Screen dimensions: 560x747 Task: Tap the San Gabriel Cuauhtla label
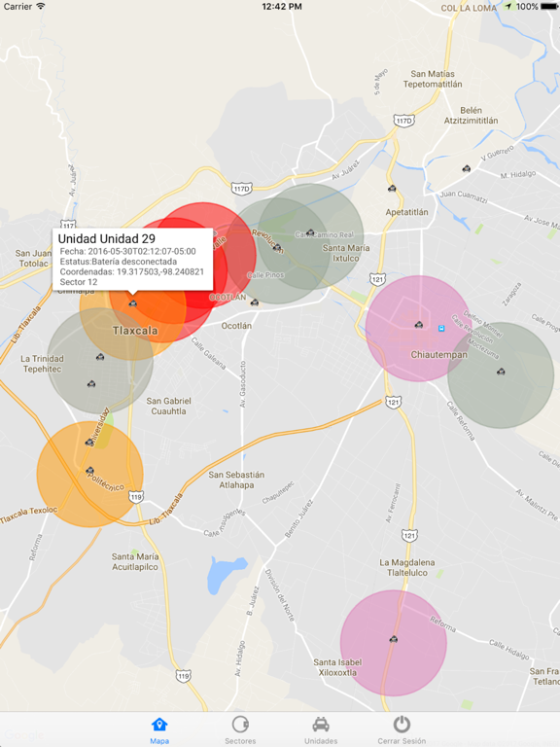168,406
